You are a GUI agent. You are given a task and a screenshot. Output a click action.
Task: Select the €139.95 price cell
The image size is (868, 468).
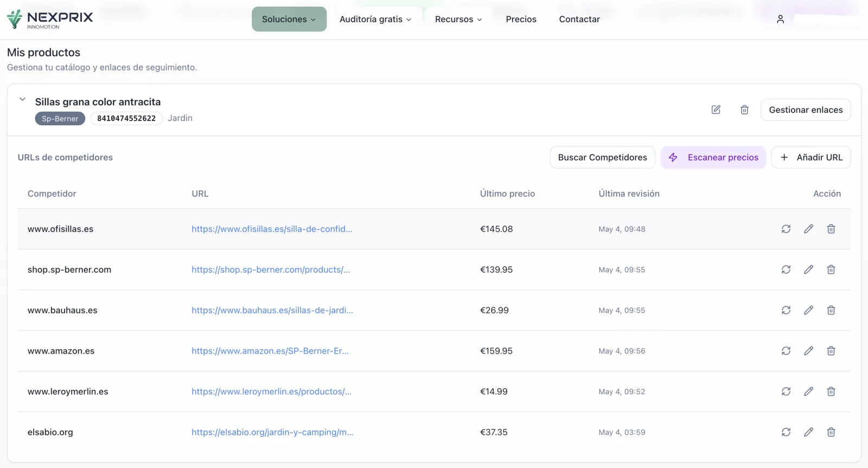pyautogui.click(x=496, y=270)
